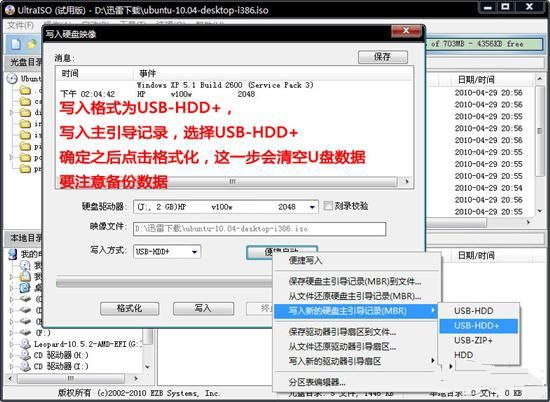
Task: Close the 写入硬盘映像 dialog
Action: (x=406, y=31)
